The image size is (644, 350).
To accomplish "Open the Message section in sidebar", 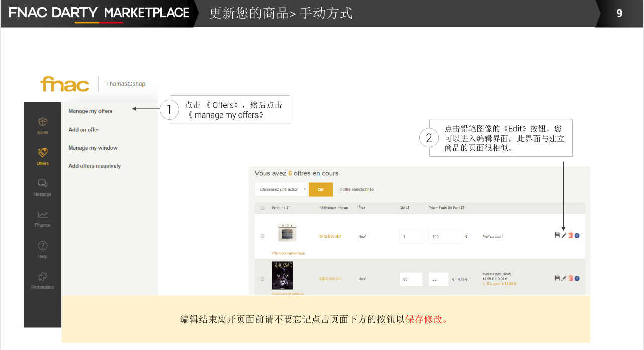I will (x=43, y=188).
